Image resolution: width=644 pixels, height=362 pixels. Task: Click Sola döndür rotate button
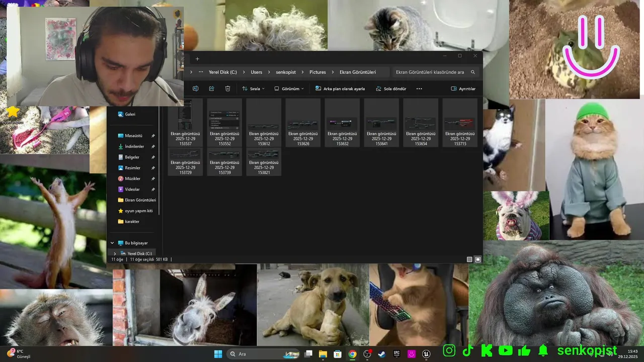(x=391, y=88)
